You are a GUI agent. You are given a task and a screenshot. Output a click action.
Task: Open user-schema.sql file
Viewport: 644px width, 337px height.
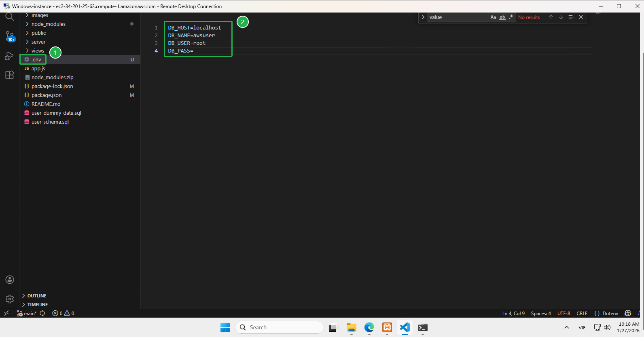coord(80,122)
